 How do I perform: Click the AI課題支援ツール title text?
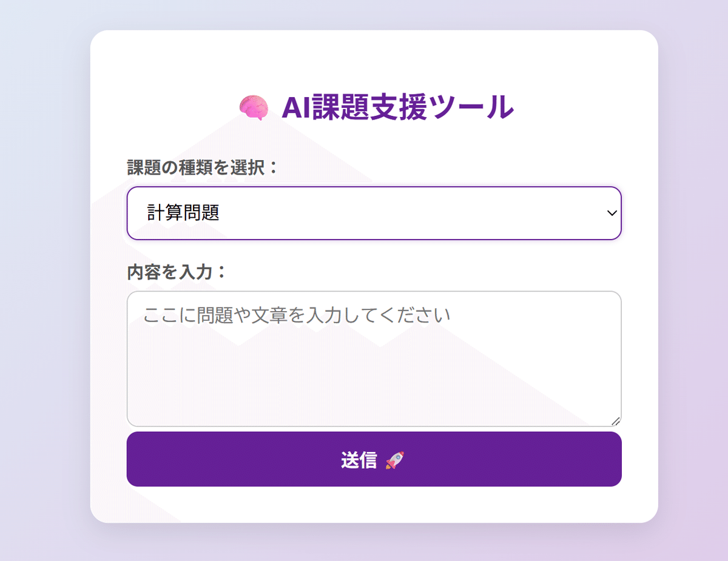[x=397, y=107]
